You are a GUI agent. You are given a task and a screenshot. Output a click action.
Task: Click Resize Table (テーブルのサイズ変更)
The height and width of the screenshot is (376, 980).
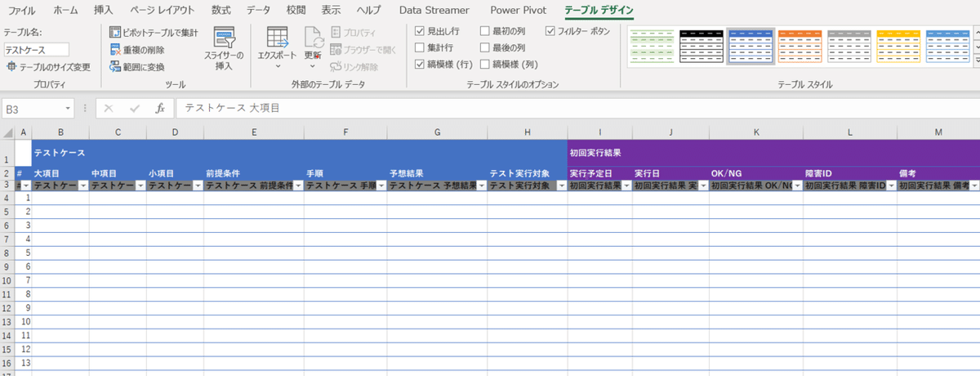pos(47,67)
